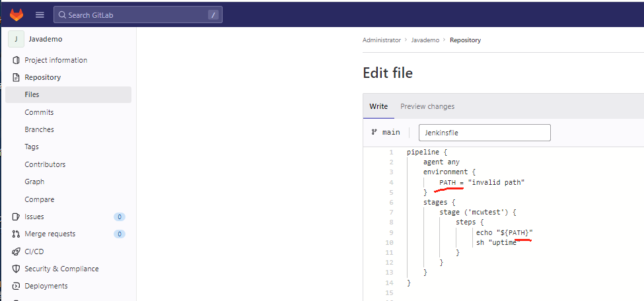Click the Merge requests count badge

pyautogui.click(x=120, y=234)
